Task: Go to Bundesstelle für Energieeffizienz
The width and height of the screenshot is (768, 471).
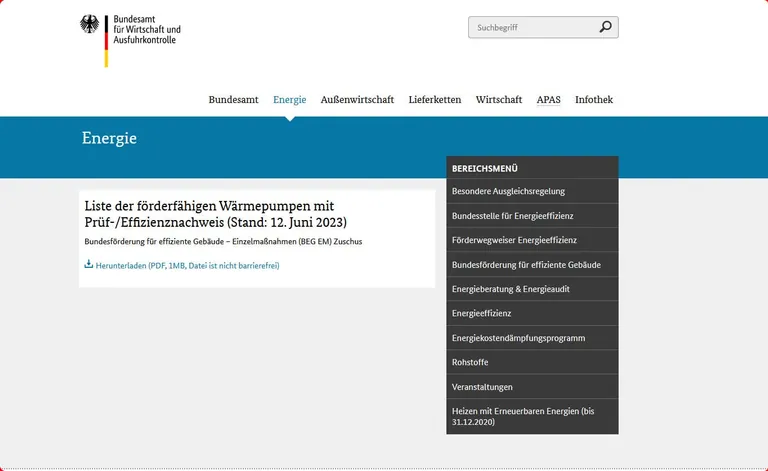Action: 512,216
